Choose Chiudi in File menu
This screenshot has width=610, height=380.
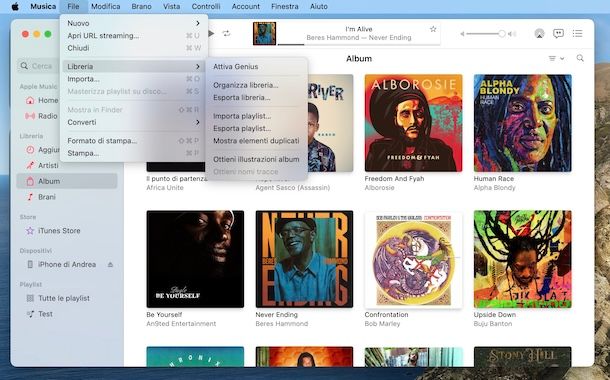(134, 48)
